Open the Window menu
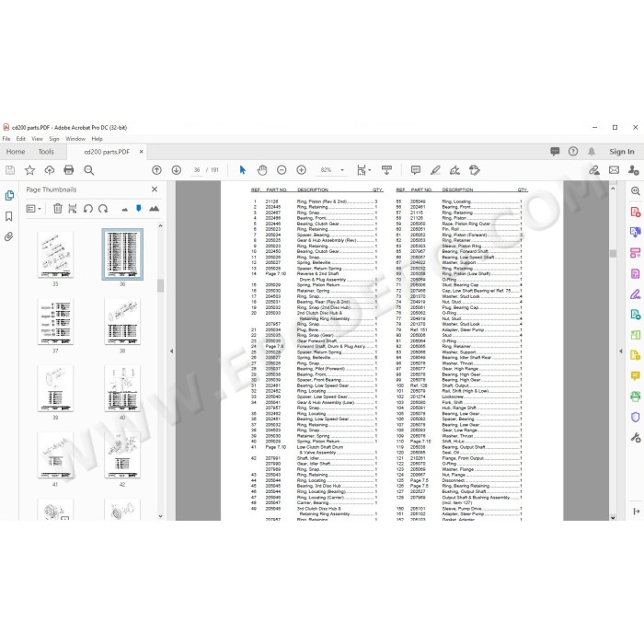This screenshot has width=644, height=644. click(x=75, y=139)
